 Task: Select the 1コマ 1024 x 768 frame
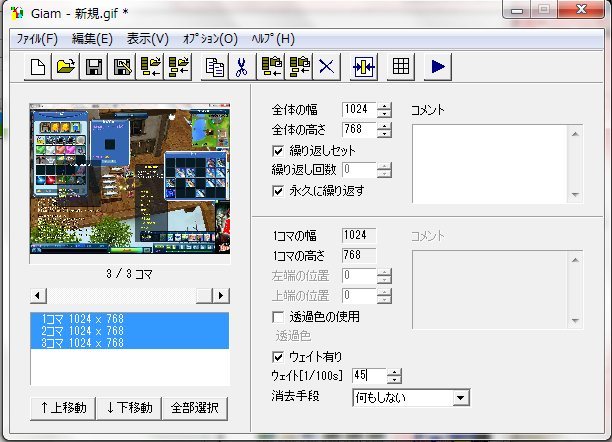[130, 319]
